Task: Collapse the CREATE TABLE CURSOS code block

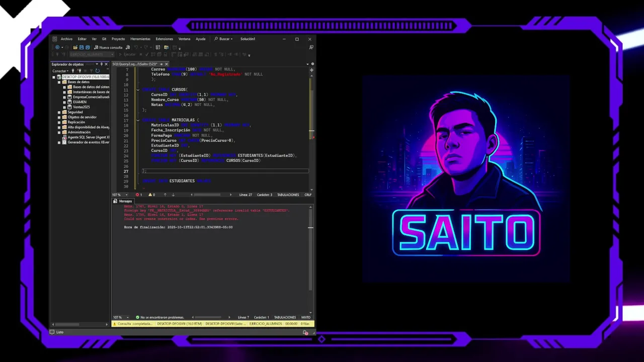Action: click(138, 89)
